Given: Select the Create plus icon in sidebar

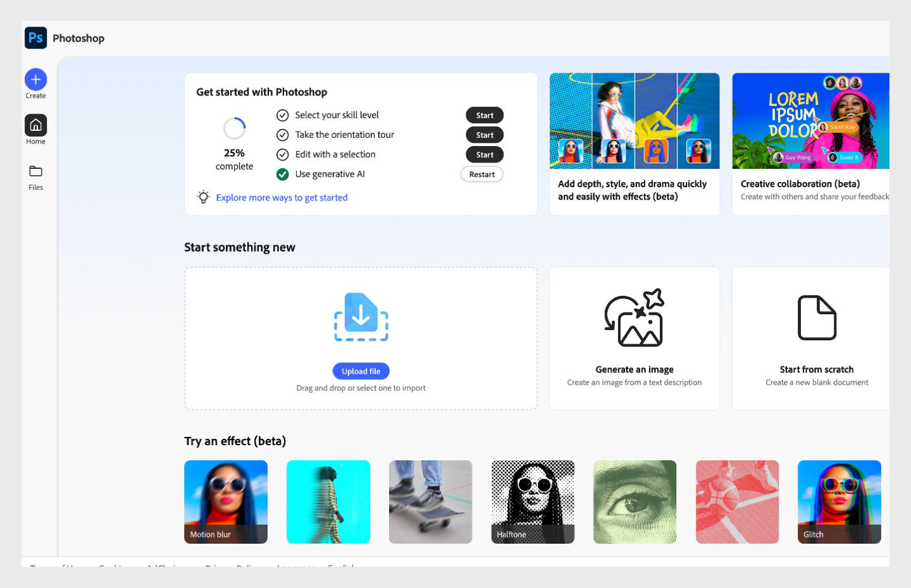Looking at the screenshot, I should point(35,80).
